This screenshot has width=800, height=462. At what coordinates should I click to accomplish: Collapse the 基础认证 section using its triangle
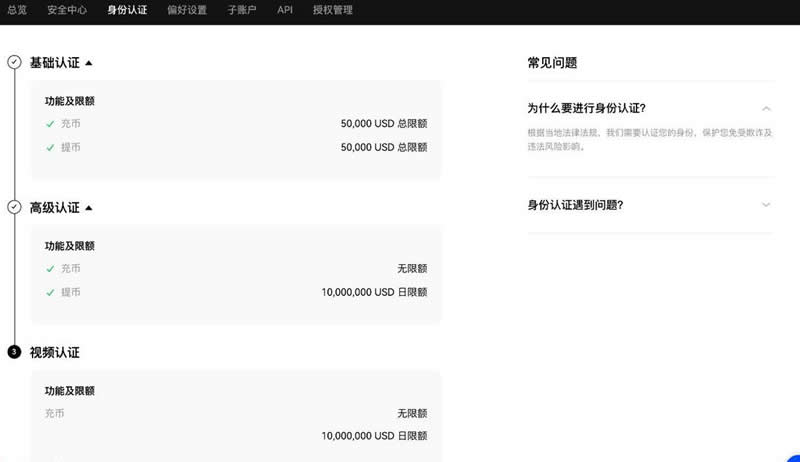89,63
